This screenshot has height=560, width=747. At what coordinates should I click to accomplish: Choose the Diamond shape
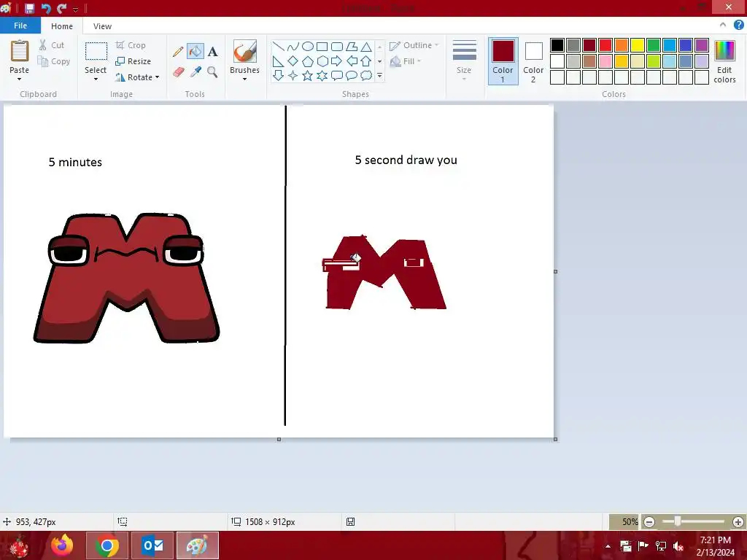293,61
